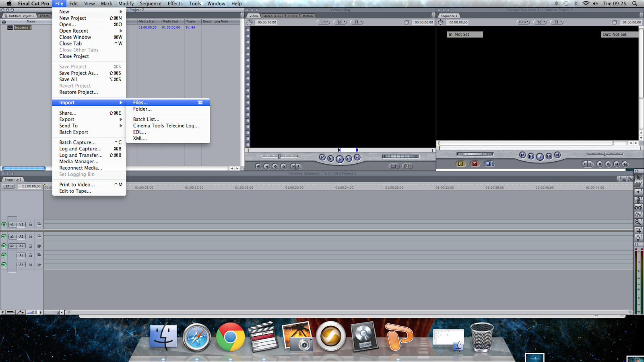Toggle Clip Overlays in timeline
Image resolution: width=644 pixels, height=362 pixels.
coord(20,312)
